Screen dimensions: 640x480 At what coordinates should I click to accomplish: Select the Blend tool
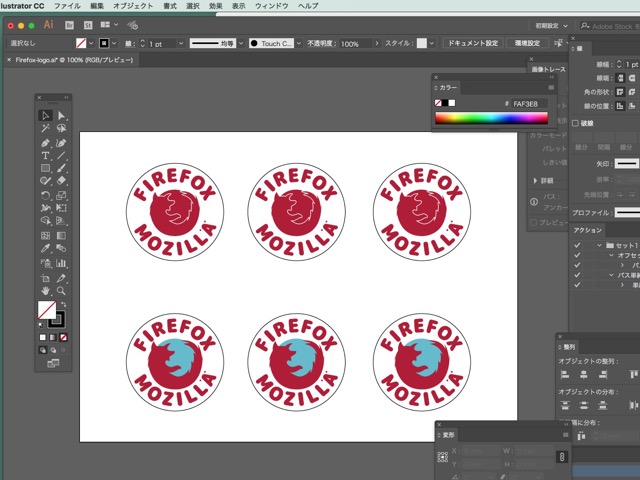point(61,248)
